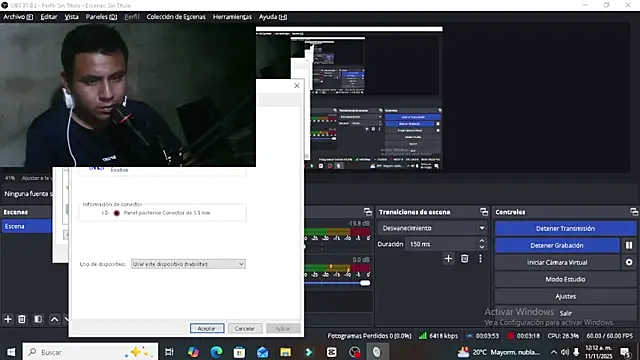This screenshot has width=640, height=360.
Task: Open the Archivo menu
Action: click(x=18, y=17)
